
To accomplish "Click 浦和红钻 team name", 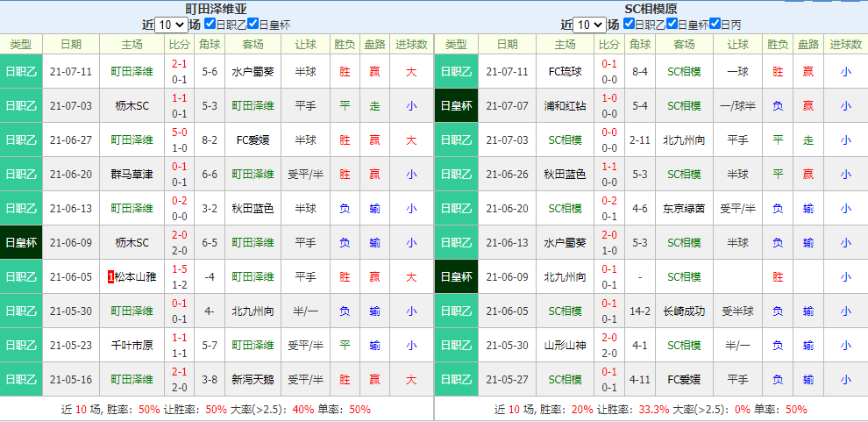I will [565, 105].
